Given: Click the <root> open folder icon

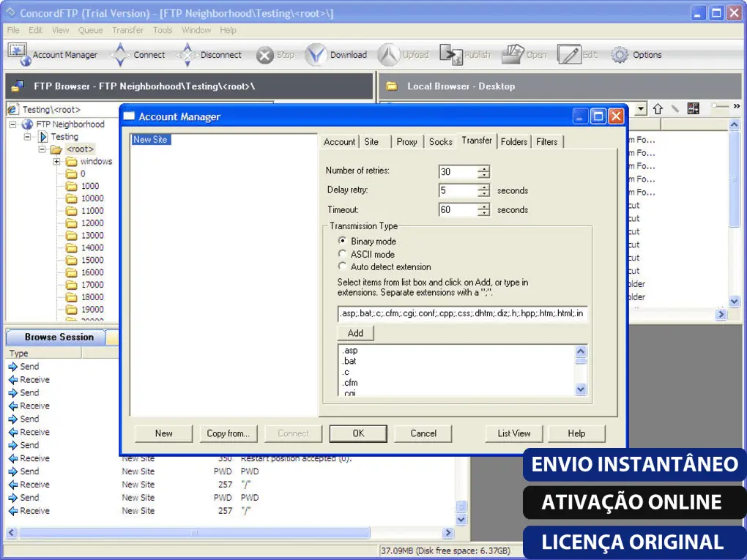Looking at the screenshot, I should 56,149.
